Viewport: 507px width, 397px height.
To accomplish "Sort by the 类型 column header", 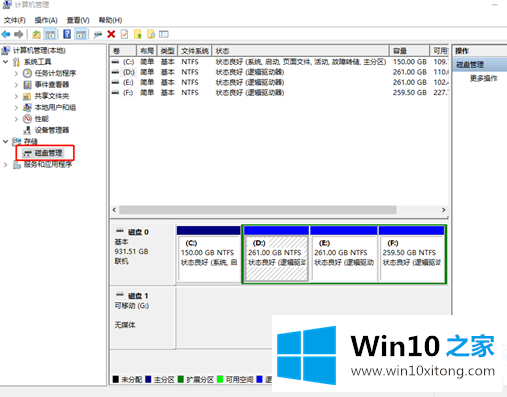I will point(168,51).
